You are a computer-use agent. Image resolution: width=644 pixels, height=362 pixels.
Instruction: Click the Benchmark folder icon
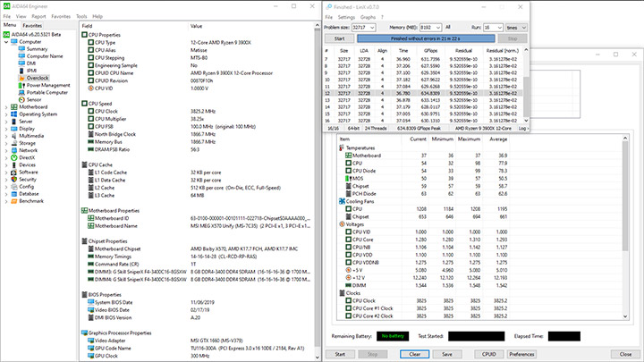14,201
